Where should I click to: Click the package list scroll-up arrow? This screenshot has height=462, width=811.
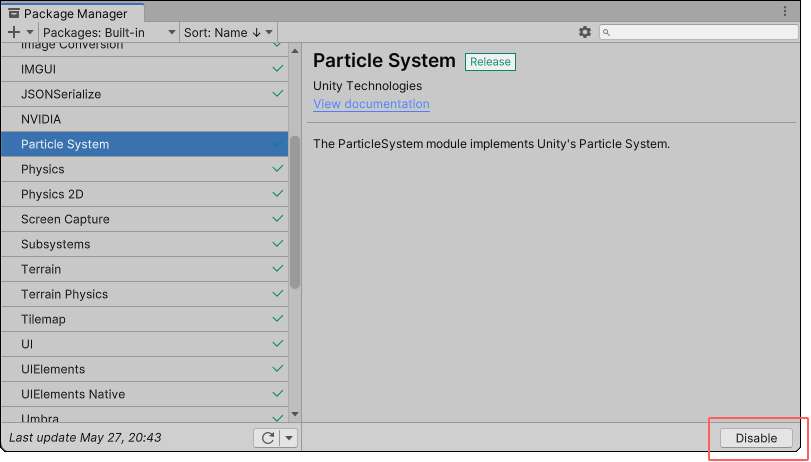[295, 51]
